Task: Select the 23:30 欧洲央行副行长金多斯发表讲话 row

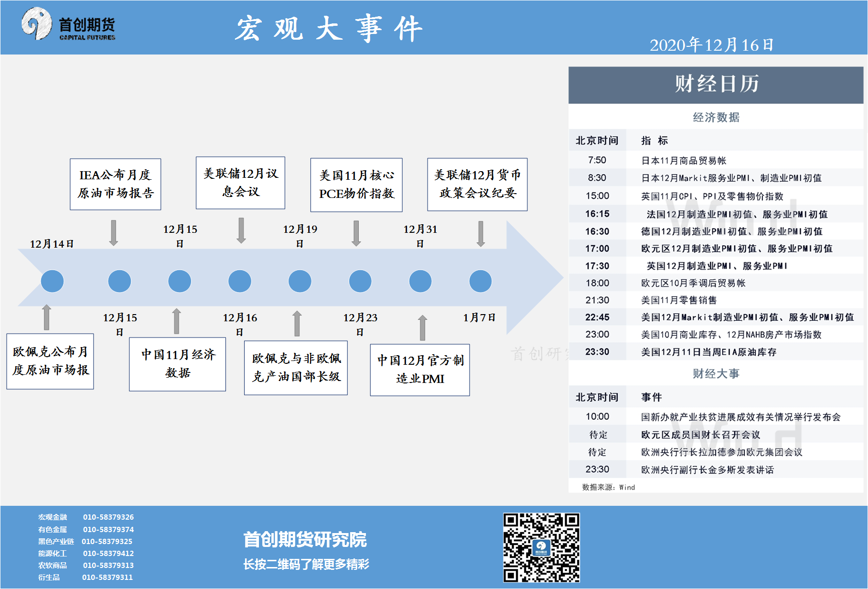Action: (716, 469)
